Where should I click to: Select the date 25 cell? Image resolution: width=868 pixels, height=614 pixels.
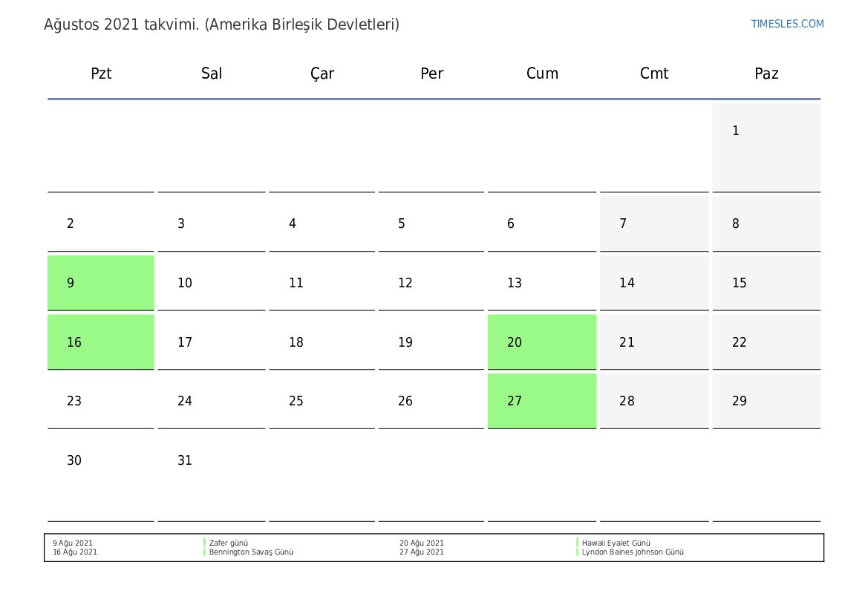(x=322, y=401)
